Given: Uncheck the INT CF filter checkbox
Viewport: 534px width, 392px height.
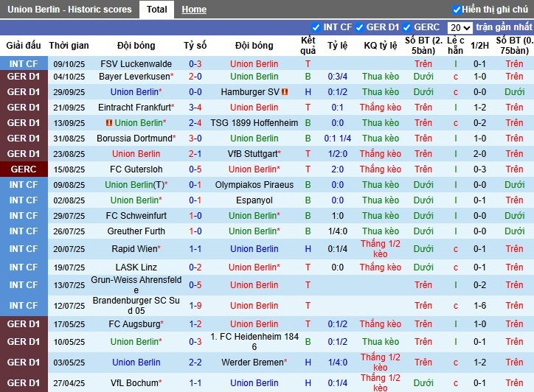Looking at the screenshot, I should coord(316,27).
